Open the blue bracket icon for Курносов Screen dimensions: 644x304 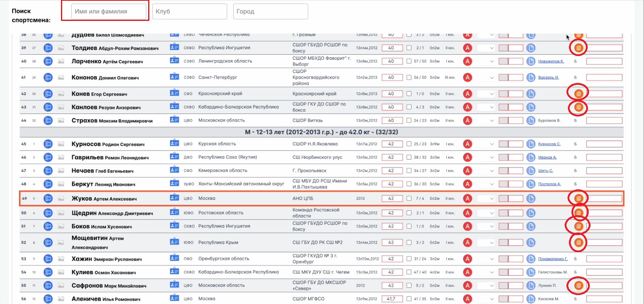48,144
